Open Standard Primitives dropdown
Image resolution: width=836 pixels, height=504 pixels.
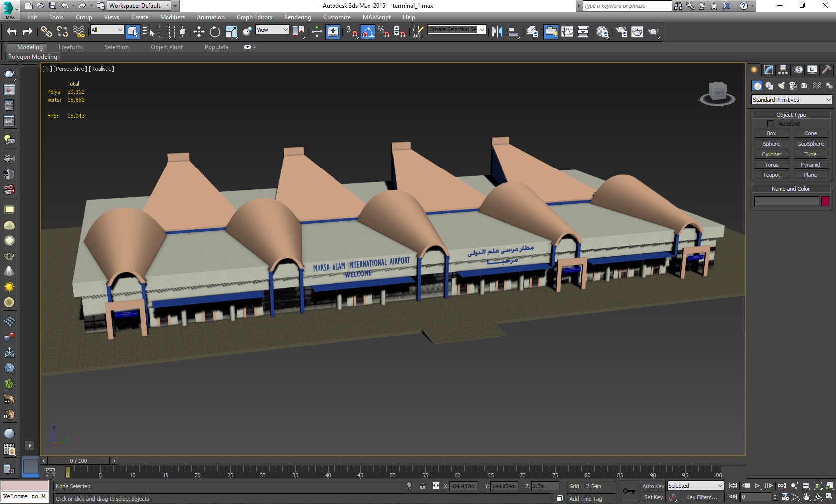(792, 100)
